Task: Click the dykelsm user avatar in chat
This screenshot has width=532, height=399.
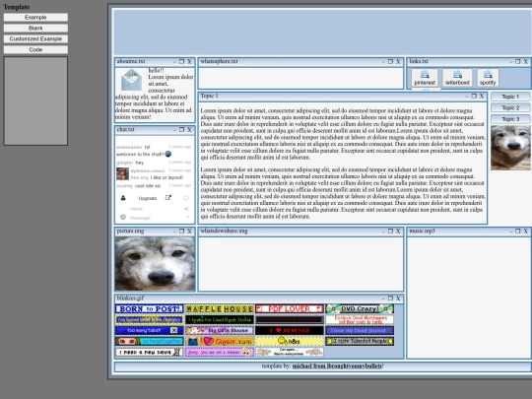Action: (x=122, y=174)
